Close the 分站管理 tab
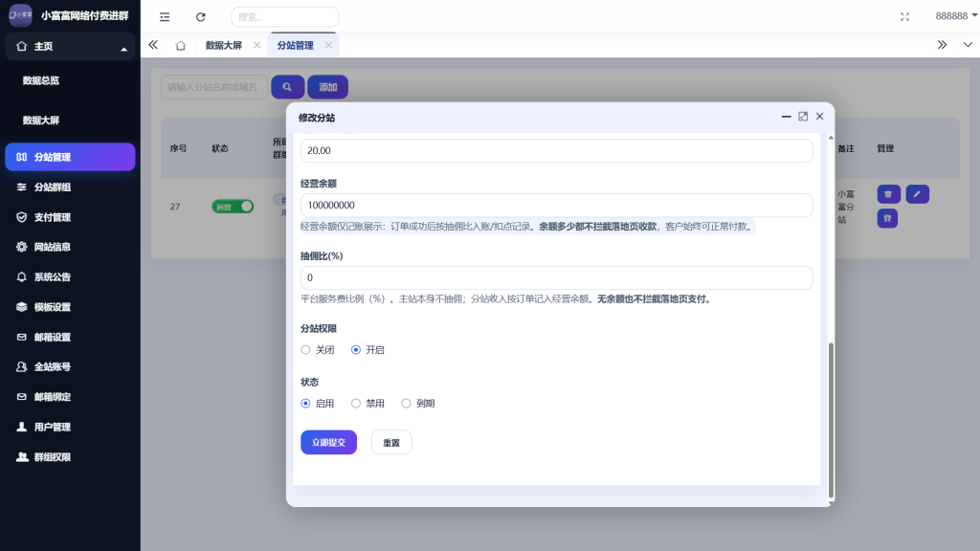Image resolution: width=980 pixels, height=551 pixels. pos(328,45)
